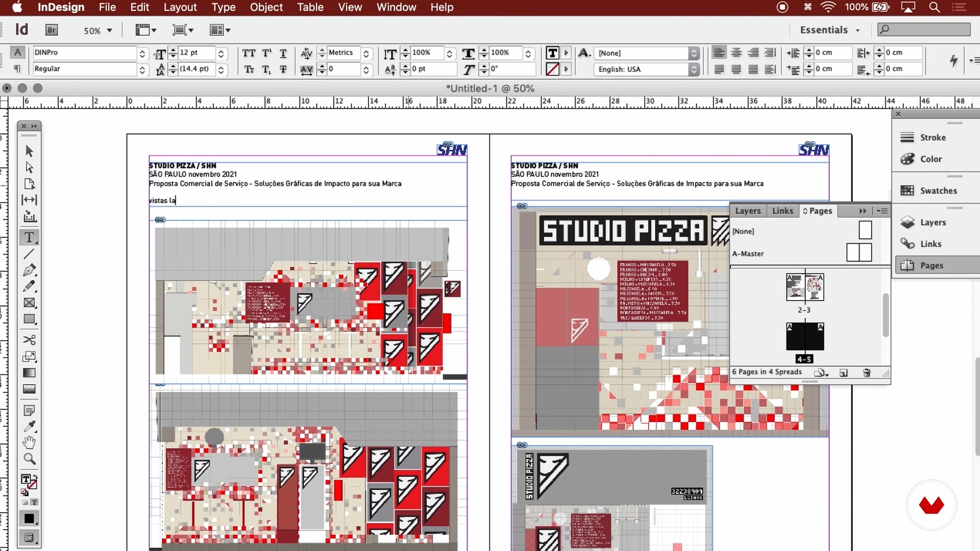Viewport: 980px width, 551px height.
Task: Open the Essentials workspace switcher
Action: tap(830, 30)
